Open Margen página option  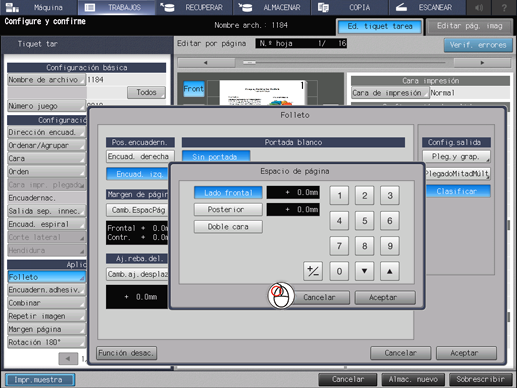tap(46, 329)
